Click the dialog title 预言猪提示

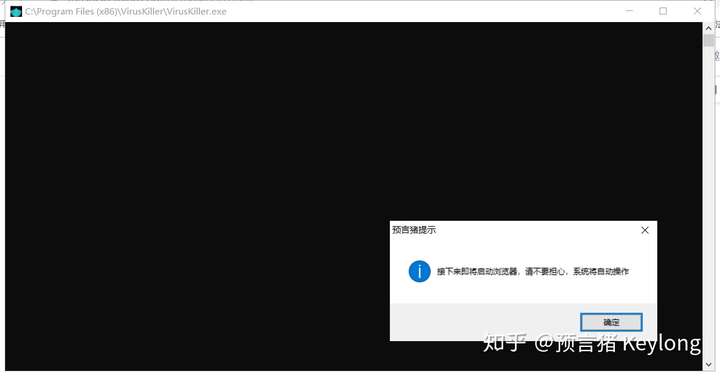[414, 230]
